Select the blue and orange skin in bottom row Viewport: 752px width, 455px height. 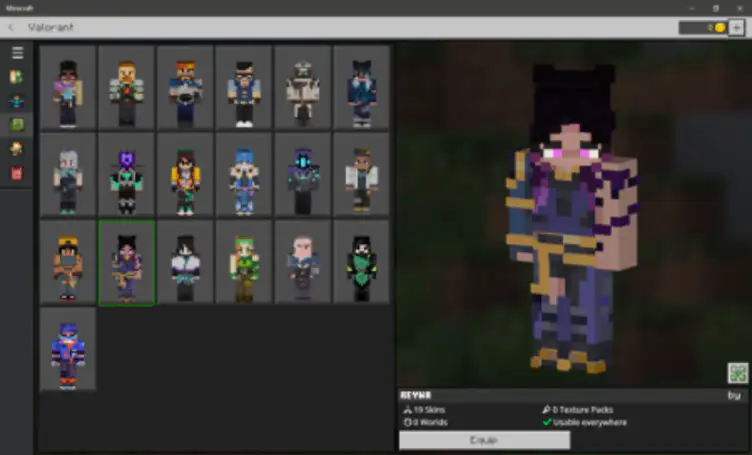click(68, 350)
